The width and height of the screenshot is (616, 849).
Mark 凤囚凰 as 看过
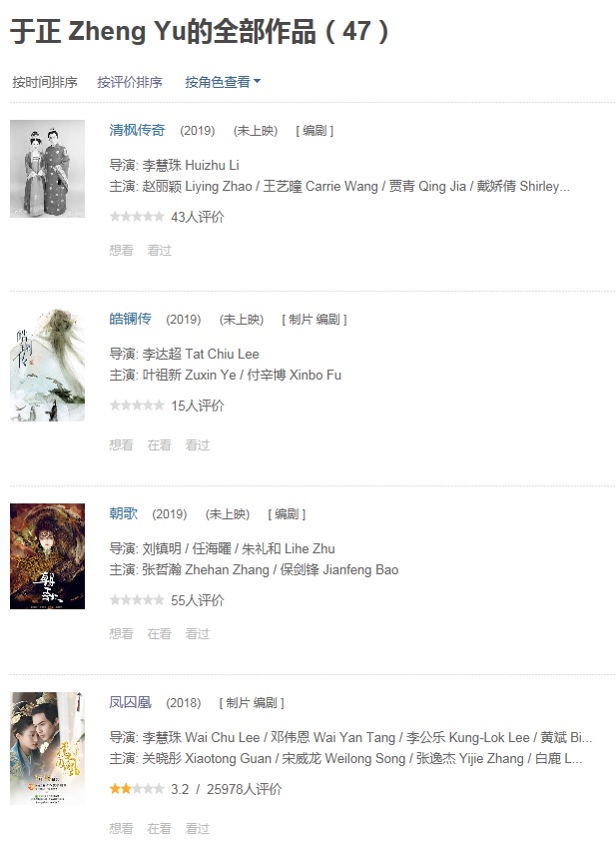click(197, 828)
